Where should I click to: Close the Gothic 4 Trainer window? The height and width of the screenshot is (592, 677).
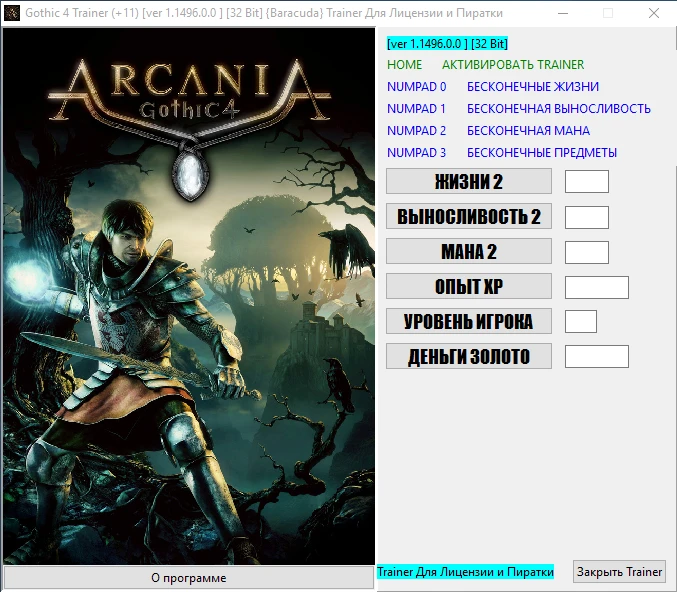pyautogui.click(x=654, y=13)
